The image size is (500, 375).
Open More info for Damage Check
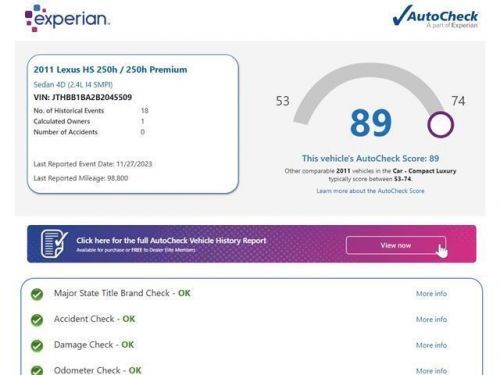[x=431, y=345]
